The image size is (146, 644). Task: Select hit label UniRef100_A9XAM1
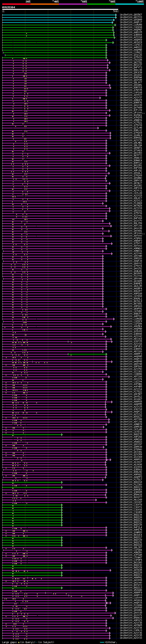point(131,85)
